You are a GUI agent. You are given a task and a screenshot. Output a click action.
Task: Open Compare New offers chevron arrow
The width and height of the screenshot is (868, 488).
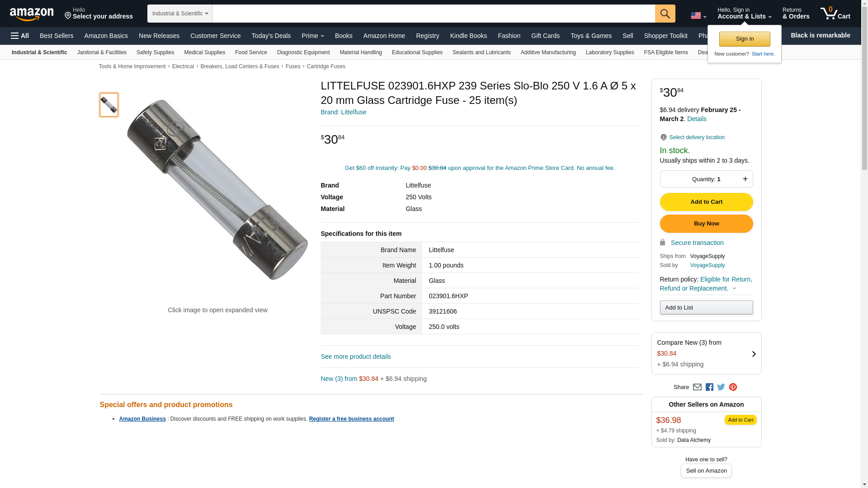coord(754,354)
